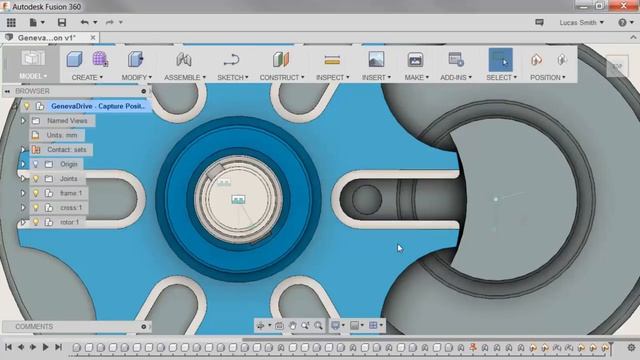This screenshot has height=360, width=640.
Task: Expand the rotor:1 component node
Action: tap(23, 222)
